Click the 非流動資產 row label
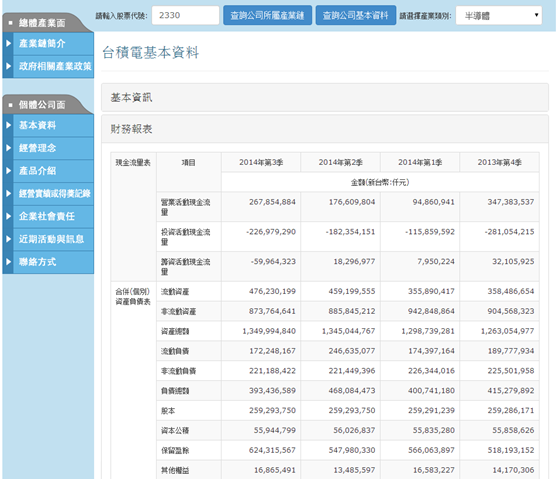Image resolution: width=560 pixels, height=479 pixels. click(178, 312)
